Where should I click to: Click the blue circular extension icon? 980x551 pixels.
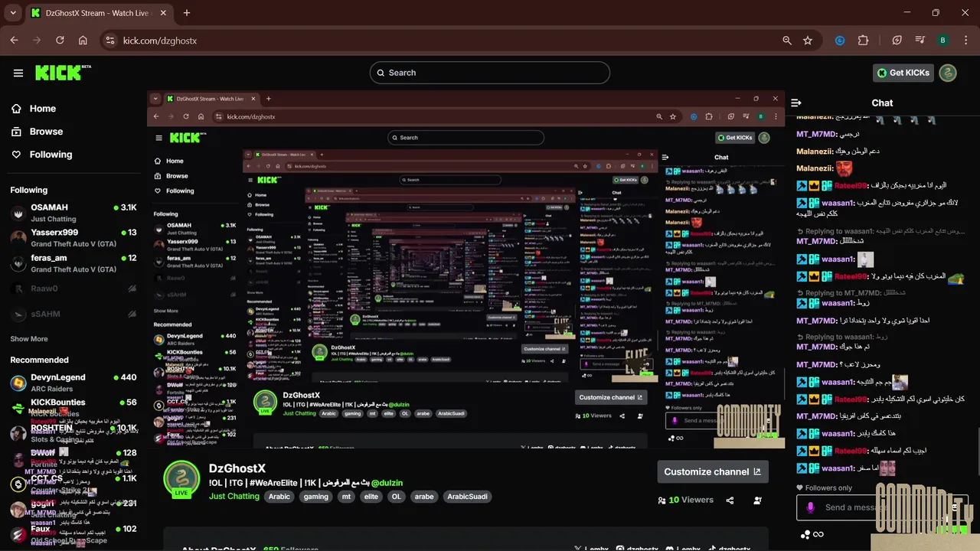[x=840, y=41]
